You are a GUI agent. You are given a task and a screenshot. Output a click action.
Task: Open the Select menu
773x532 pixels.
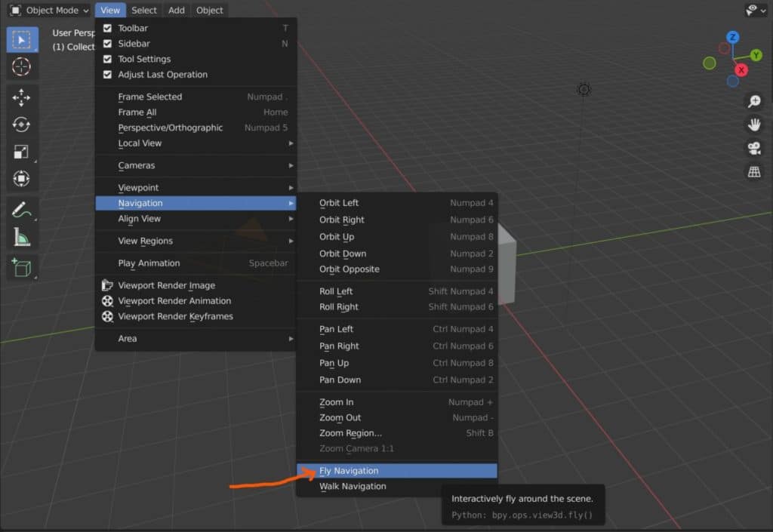(x=143, y=10)
